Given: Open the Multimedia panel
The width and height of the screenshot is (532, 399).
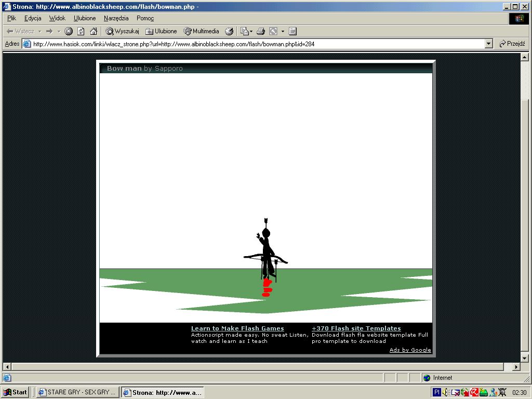Looking at the screenshot, I should 202,31.
